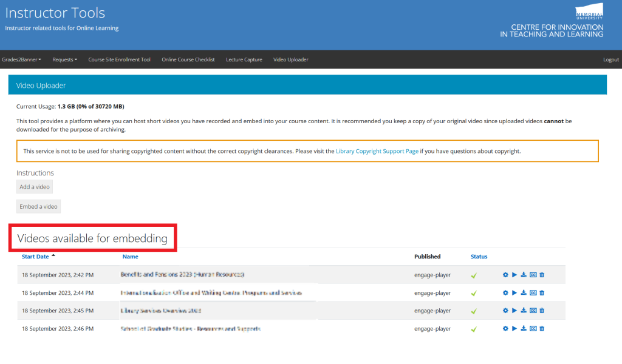Open the video uploaded at 2:42 PM by its name
Viewport: 622px width, 364px height.
click(x=182, y=274)
